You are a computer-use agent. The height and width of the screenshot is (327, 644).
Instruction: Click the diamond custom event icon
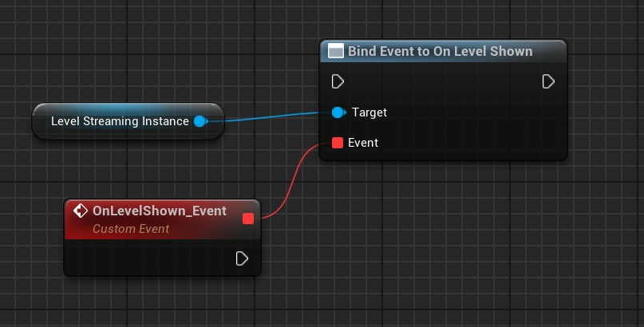(x=80, y=211)
